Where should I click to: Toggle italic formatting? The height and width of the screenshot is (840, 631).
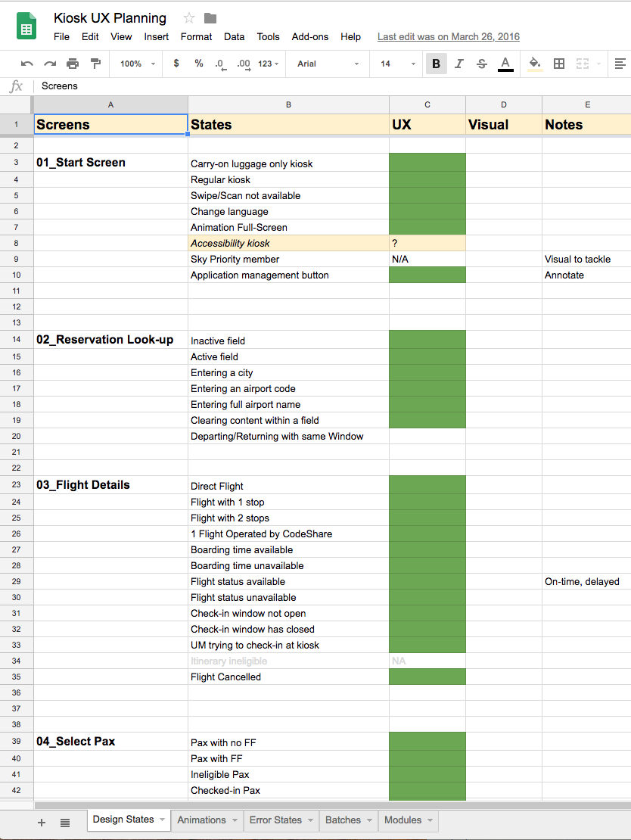coord(459,64)
